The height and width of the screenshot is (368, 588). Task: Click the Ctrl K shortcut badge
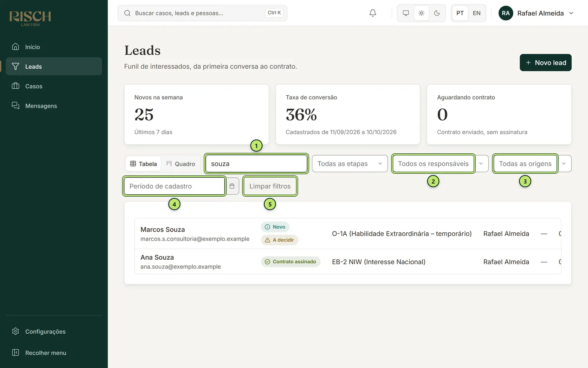click(x=274, y=13)
